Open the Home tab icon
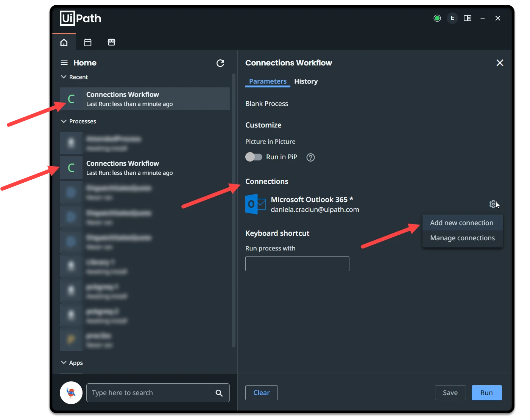This screenshot has height=420, width=530. click(x=64, y=42)
